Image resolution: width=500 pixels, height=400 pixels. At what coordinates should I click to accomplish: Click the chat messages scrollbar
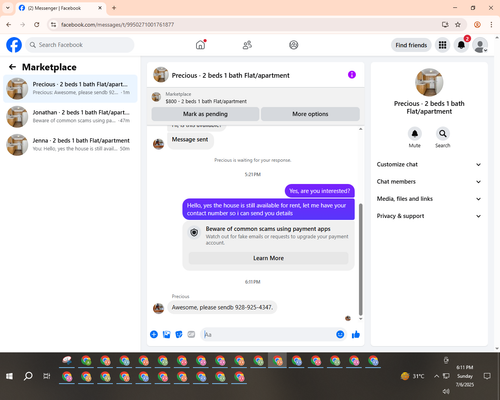tap(360, 259)
